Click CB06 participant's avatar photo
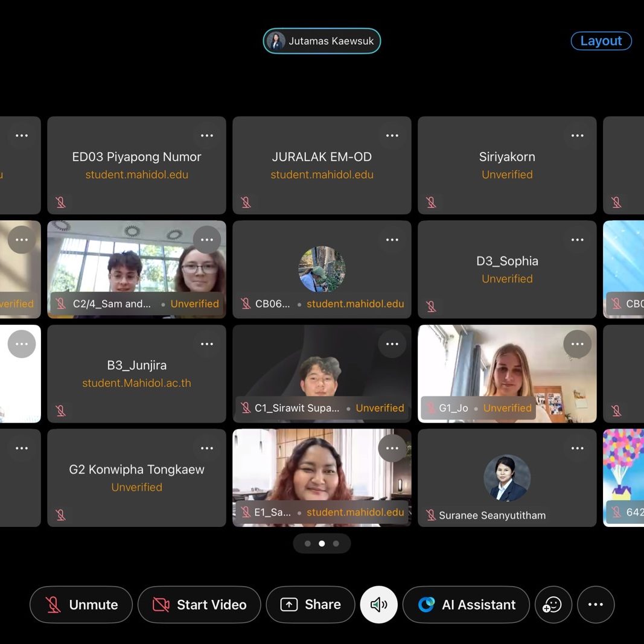The width and height of the screenshot is (644, 644). point(322,269)
